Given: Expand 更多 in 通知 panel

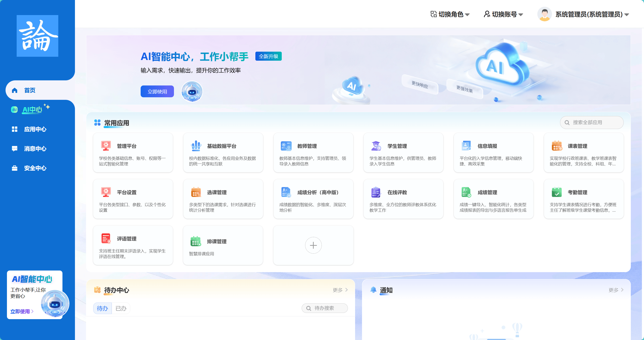Looking at the screenshot, I should click(x=616, y=290).
